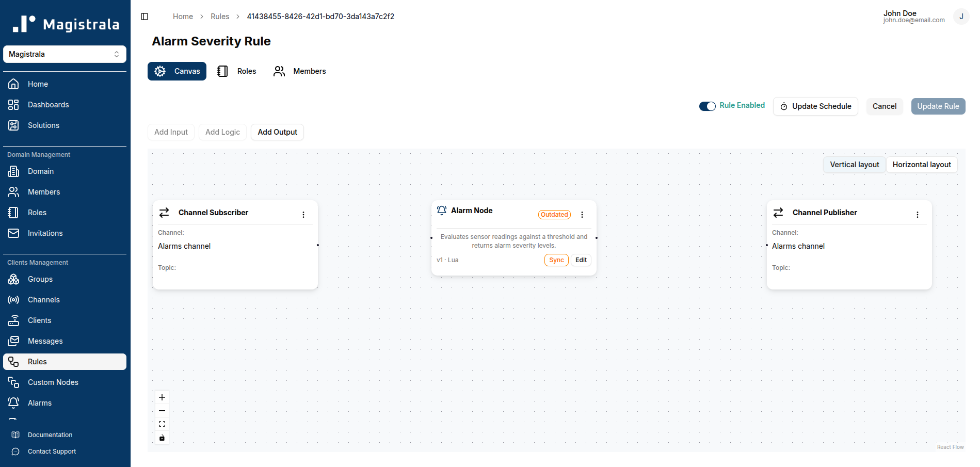980x467 pixels.
Task: Toggle the Rule Enabled switch
Action: pyautogui.click(x=707, y=106)
